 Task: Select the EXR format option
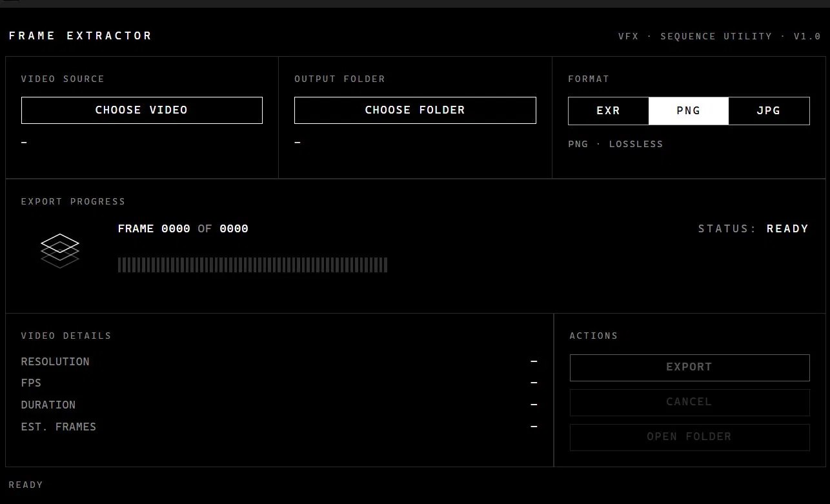tap(609, 111)
